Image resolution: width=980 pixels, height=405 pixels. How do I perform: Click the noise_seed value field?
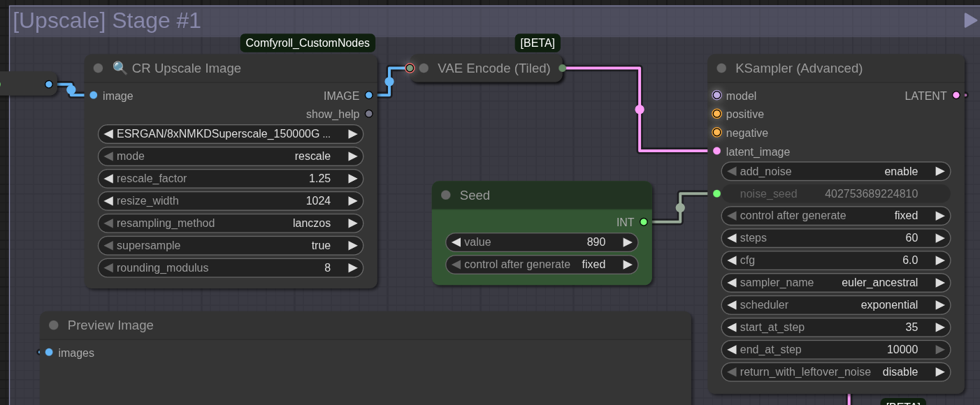[x=836, y=193]
